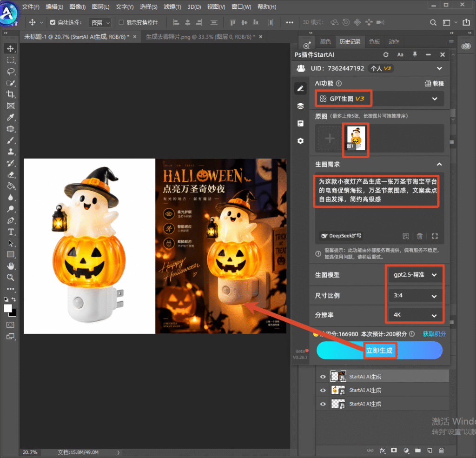Open the 4K resolution dropdown
The image size is (476, 458).
click(x=414, y=315)
